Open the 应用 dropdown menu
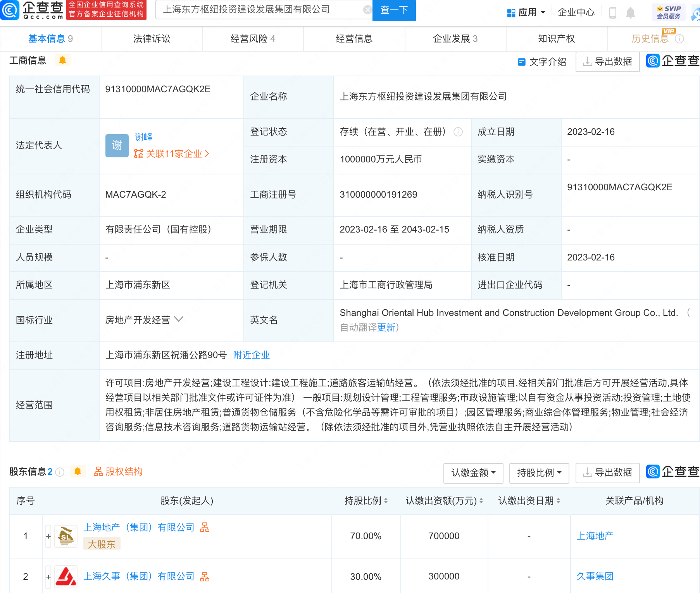The height and width of the screenshot is (593, 700). coord(526,12)
